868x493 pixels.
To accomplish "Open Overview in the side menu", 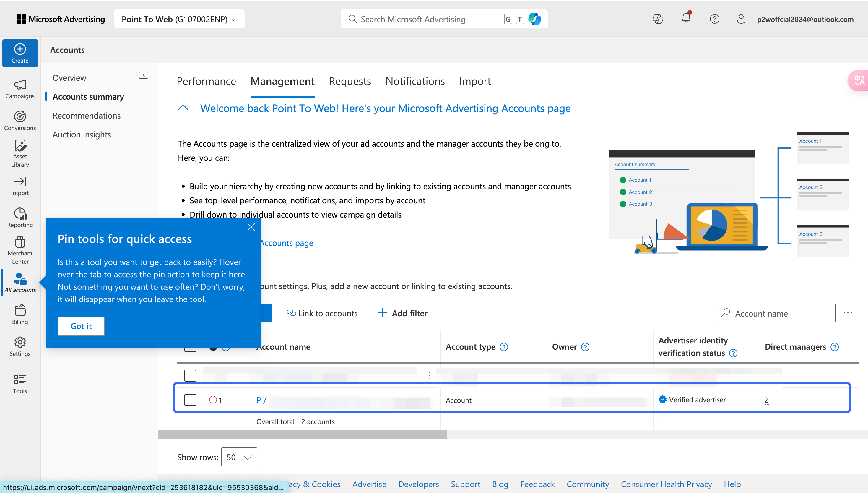I will coord(69,78).
